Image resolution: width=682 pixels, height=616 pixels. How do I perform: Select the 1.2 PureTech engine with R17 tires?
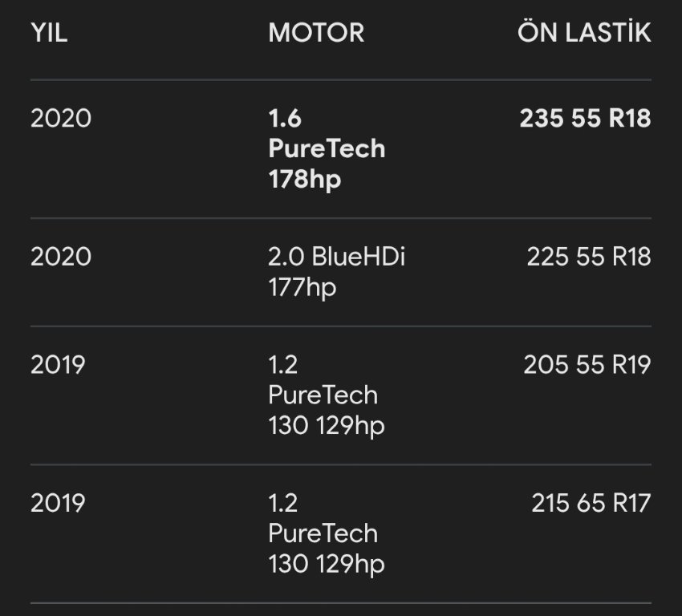point(323,533)
